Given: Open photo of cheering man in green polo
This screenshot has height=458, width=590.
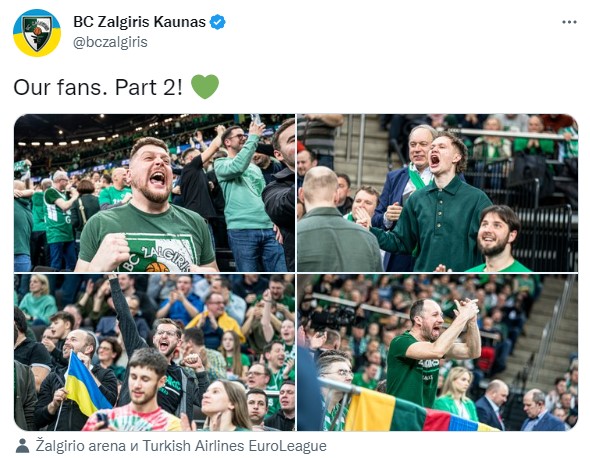Looking at the screenshot, I should (x=437, y=193).
